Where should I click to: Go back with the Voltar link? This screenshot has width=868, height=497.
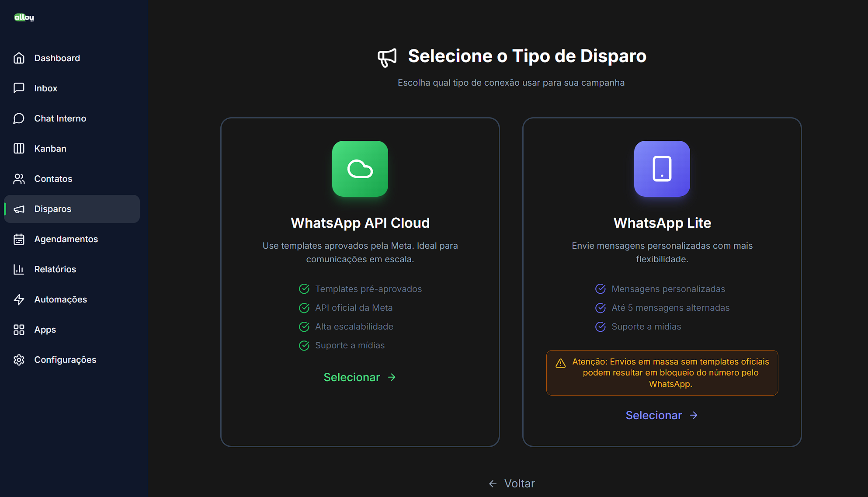tap(511, 483)
